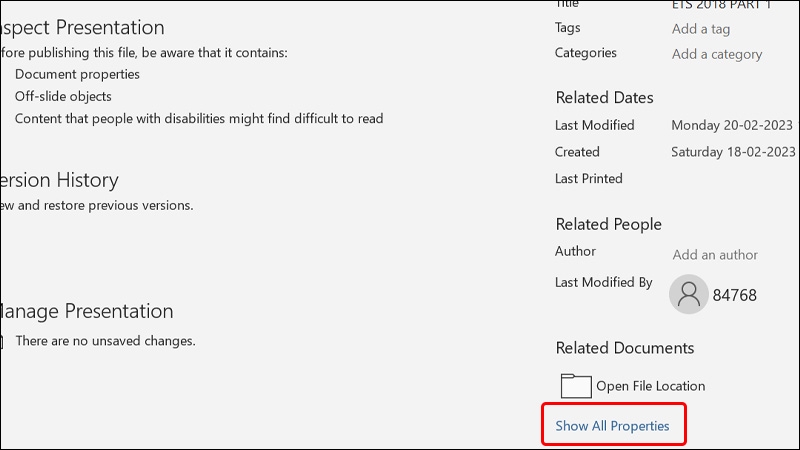800x450 pixels.
Task: Click the Open File Location folder icon
Action: tap(576, 386)
